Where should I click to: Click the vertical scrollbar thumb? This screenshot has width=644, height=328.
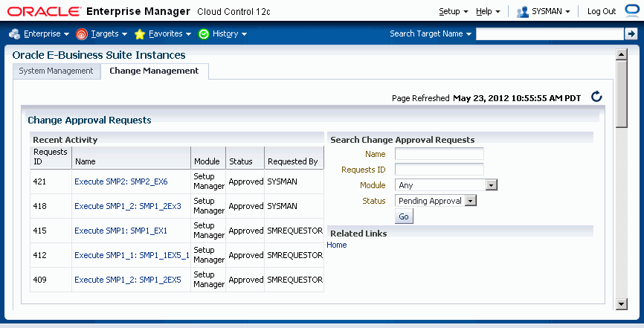tap(622, 94)
